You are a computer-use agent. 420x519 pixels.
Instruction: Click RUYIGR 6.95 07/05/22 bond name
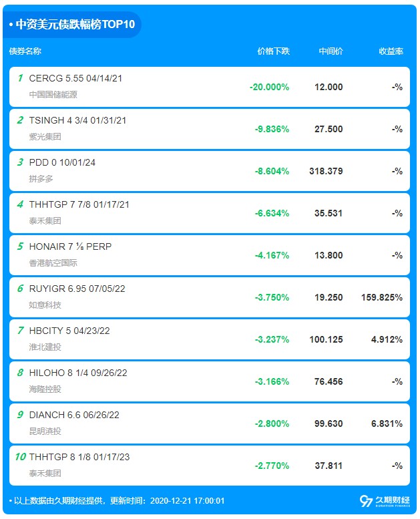(x=77, y=289)
